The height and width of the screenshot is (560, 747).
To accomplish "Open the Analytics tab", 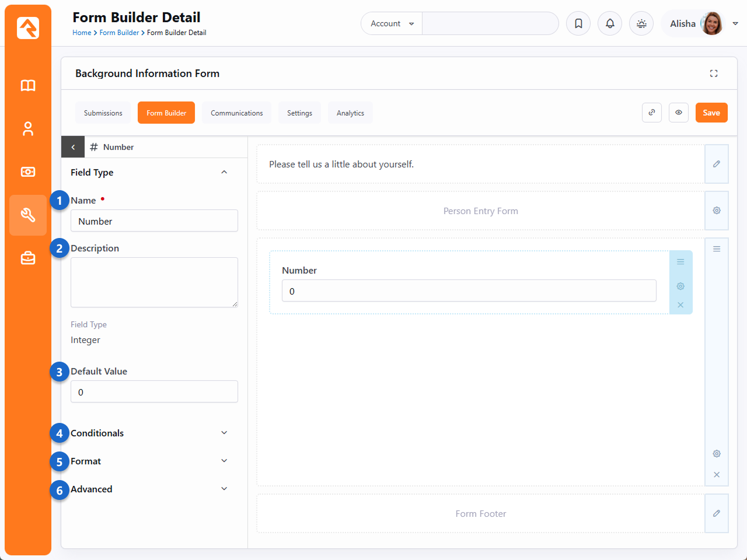I will point(350,113).
